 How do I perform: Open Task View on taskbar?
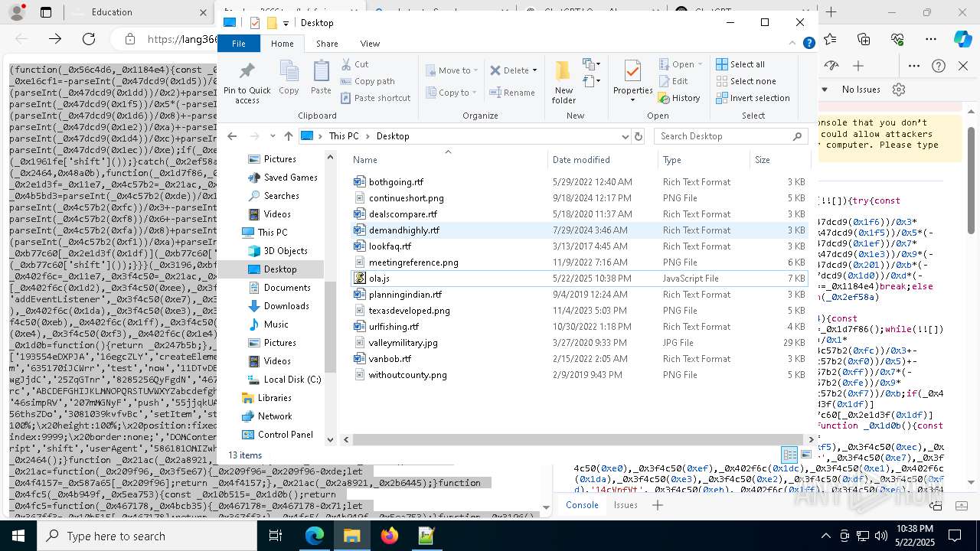coord(275,536)
